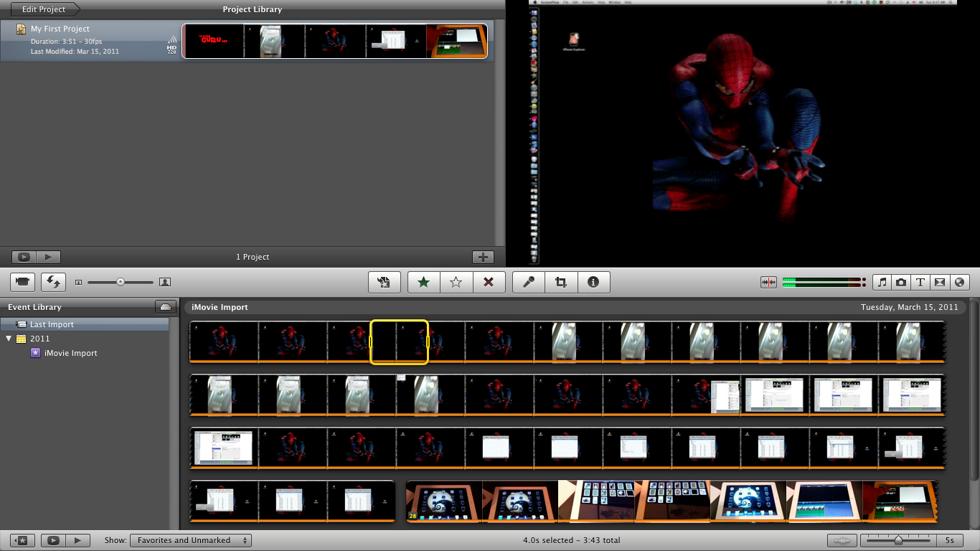Image resolution: width=980 pixels, height=551 pixels.
Task: Toggle audio waveforms display
Action: point(842,540)
